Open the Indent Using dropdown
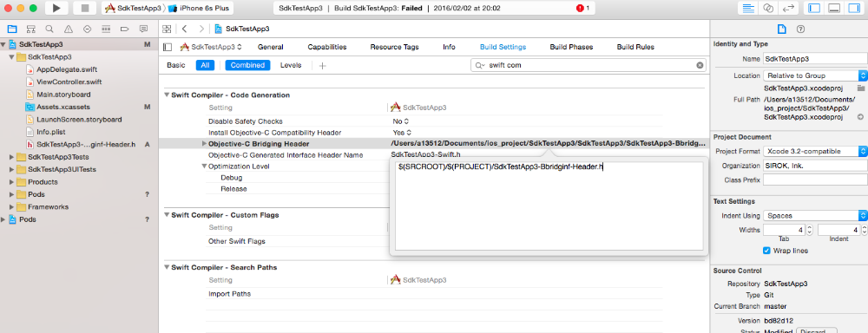 (815, 216)
